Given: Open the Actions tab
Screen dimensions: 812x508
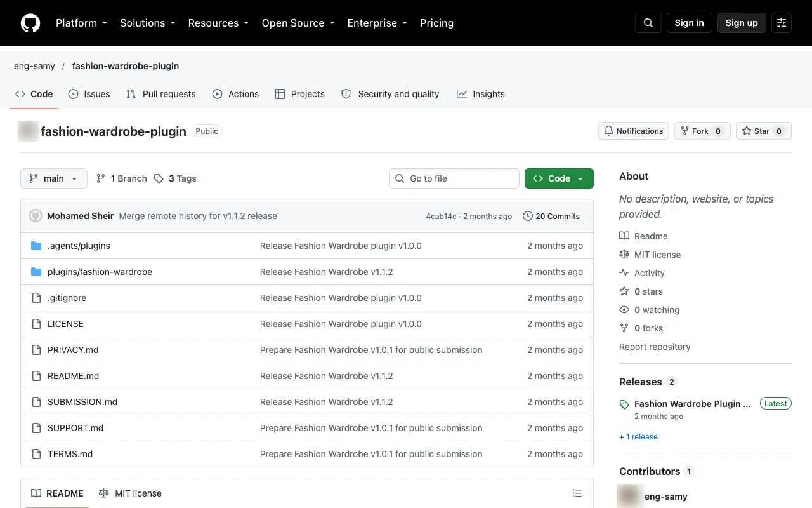Looking at the screenshot, I should (x=235, y=94).
